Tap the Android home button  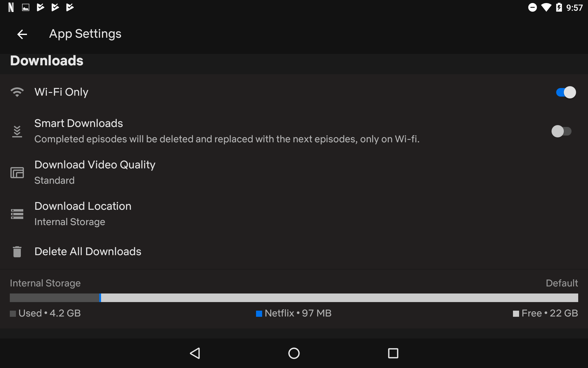(x=294, y=353)
